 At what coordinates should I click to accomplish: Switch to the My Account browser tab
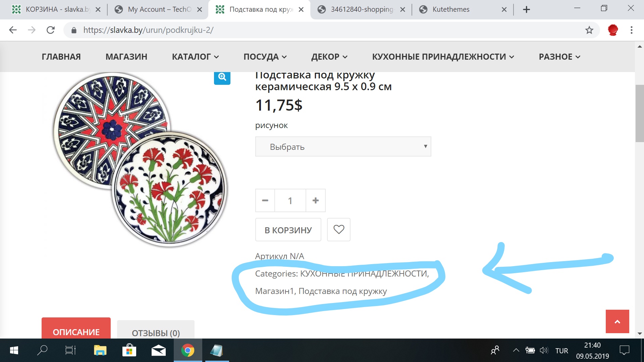point(158,9)
